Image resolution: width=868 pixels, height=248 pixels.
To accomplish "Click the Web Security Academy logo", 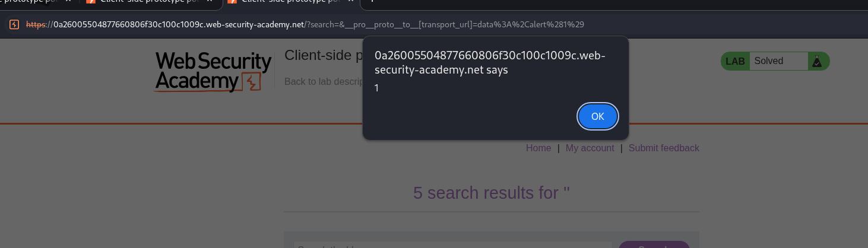I will click(213, 72).
